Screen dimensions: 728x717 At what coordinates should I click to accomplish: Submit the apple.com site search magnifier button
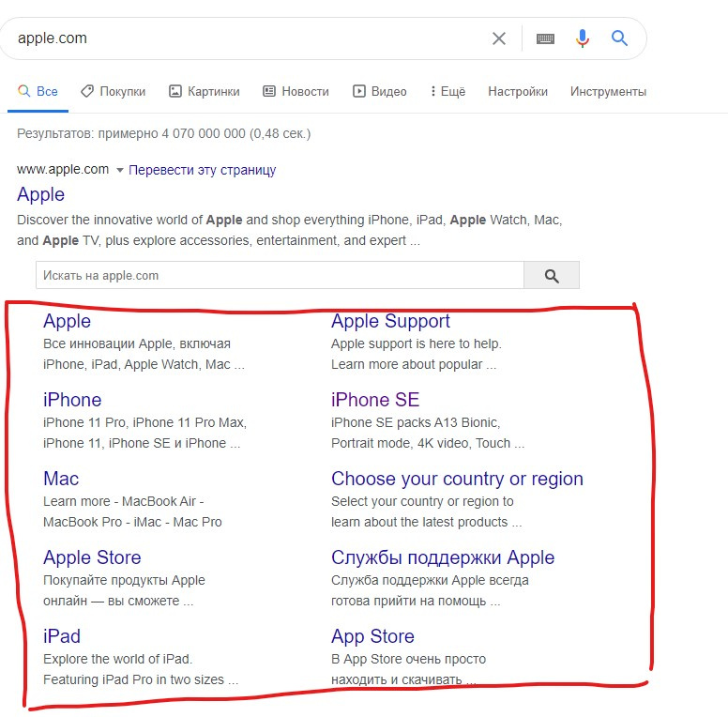(552, 275)
